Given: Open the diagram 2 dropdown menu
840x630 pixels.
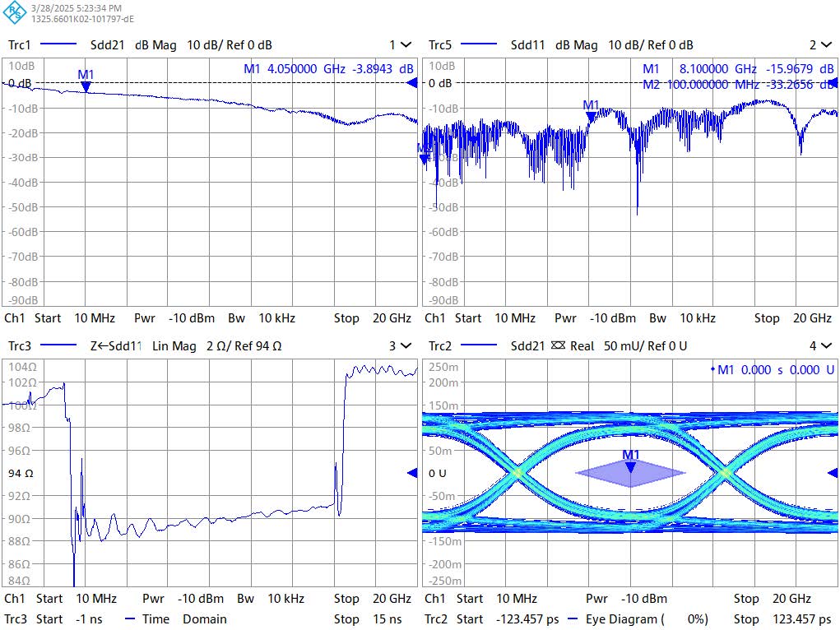Looking at the screenshot, I should pyautogui.click(x=825, y=45).
